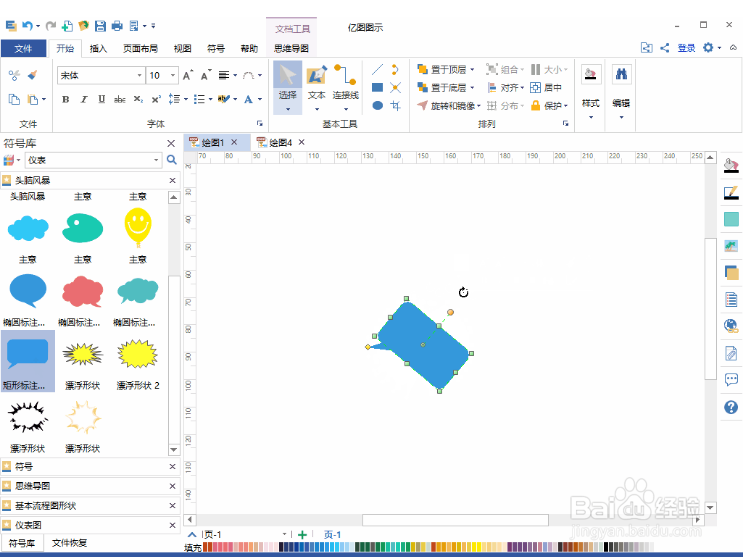Expand the symbol library category dropdown

click(156, 160)
